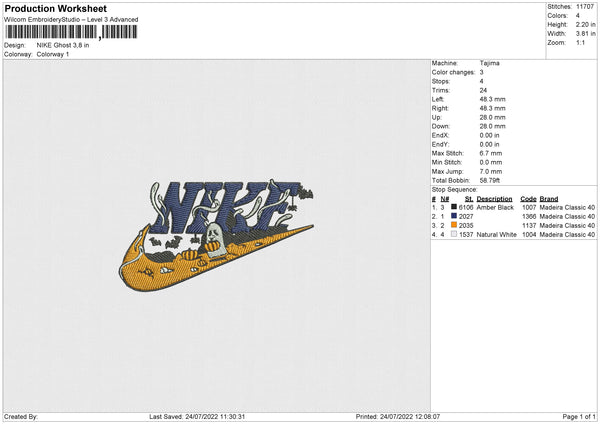The width and height of the screenshot is (600, 424).
Task: Click the Stop Sequence heading
Action: [455, 190]
